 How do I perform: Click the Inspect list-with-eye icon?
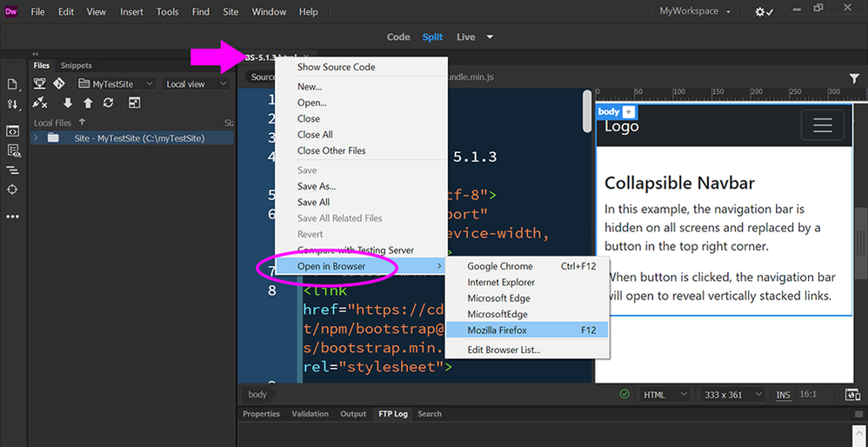click(12, 150)
